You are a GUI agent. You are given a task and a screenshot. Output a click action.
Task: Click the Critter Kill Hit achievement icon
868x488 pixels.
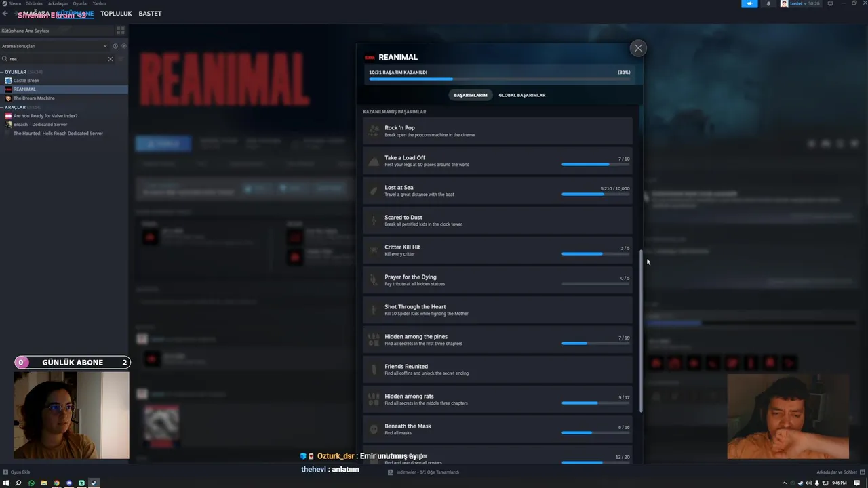click(x=374, y=250)
